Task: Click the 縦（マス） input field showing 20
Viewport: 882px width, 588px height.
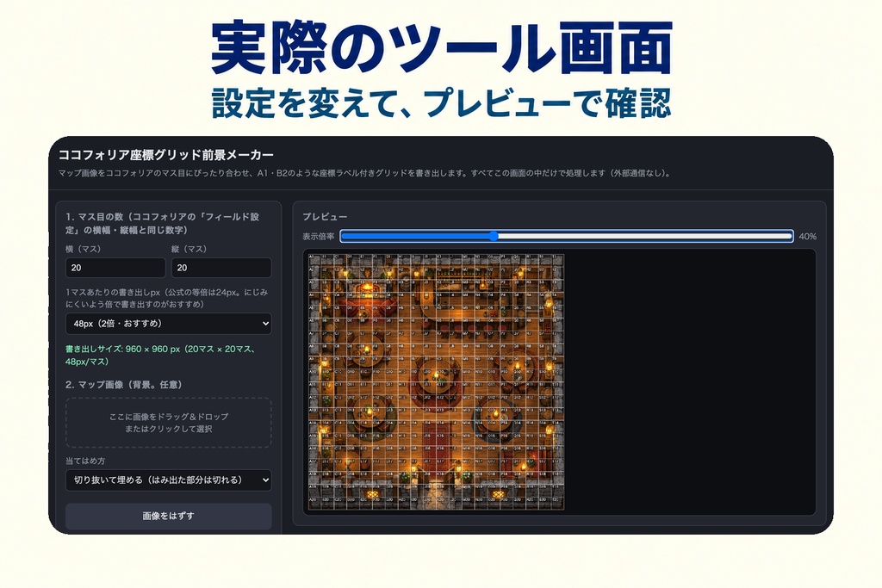Action: (x=221, y=268)
